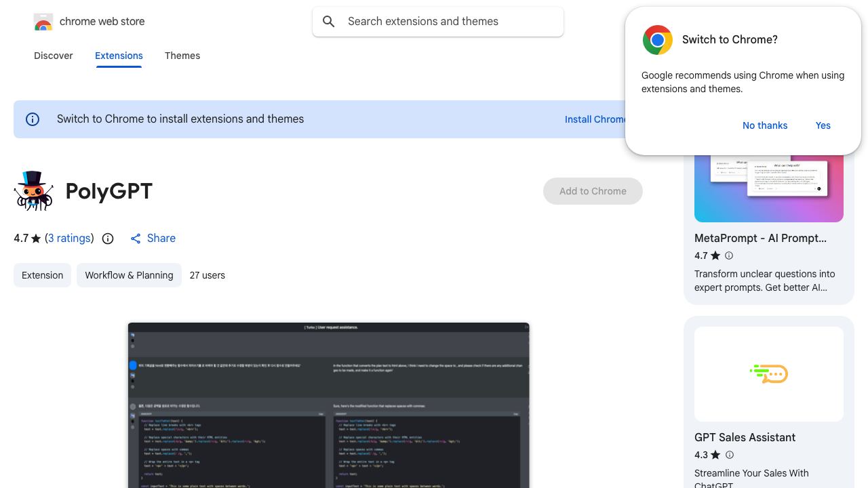Click the Extension category chip

point(42,275)
